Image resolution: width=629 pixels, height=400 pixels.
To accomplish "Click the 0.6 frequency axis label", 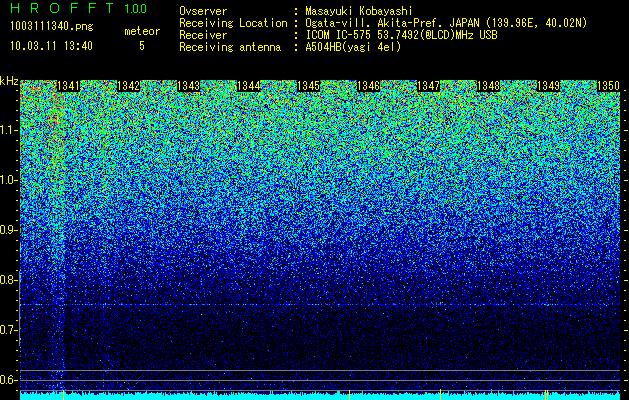I will click(x=9, y=380).
